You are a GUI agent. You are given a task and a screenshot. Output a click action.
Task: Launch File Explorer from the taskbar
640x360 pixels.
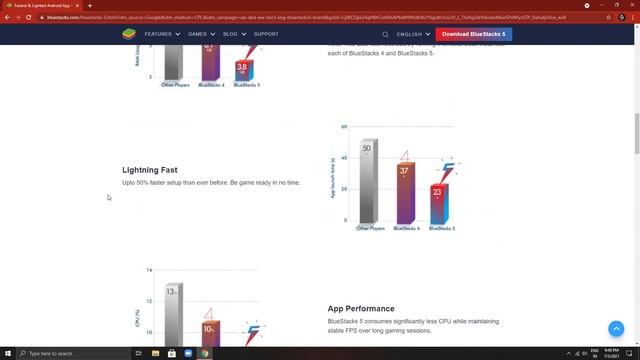pyautogui.click(x=156, y=353)
